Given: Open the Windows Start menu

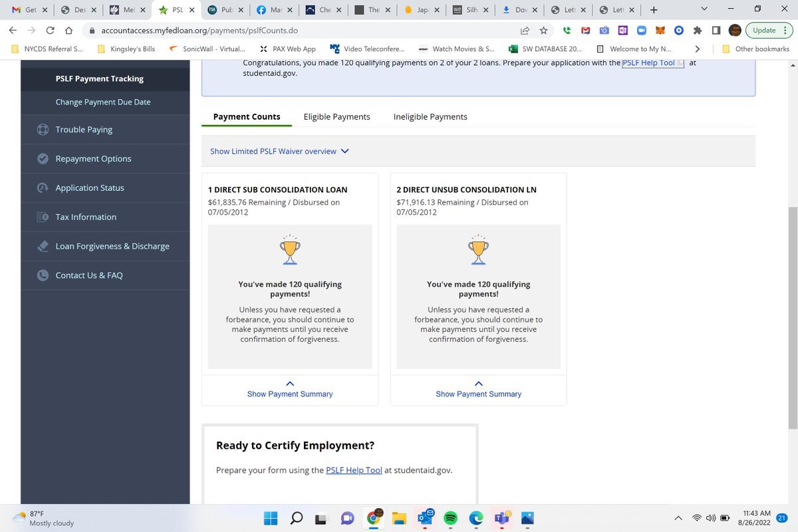Looking at the screenshot, I should tap(271, 518).
